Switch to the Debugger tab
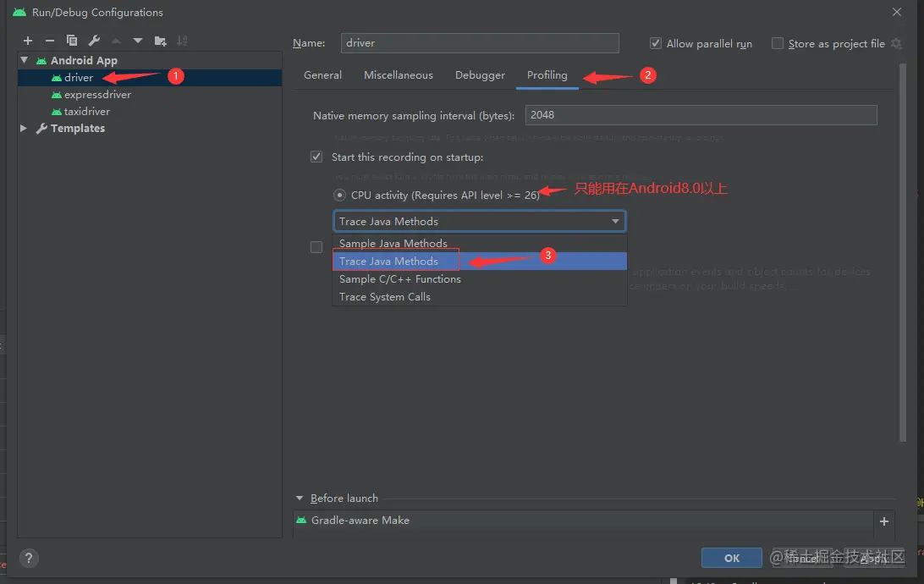The width and height of the screenshot is (924, 584). coord(480,75)
